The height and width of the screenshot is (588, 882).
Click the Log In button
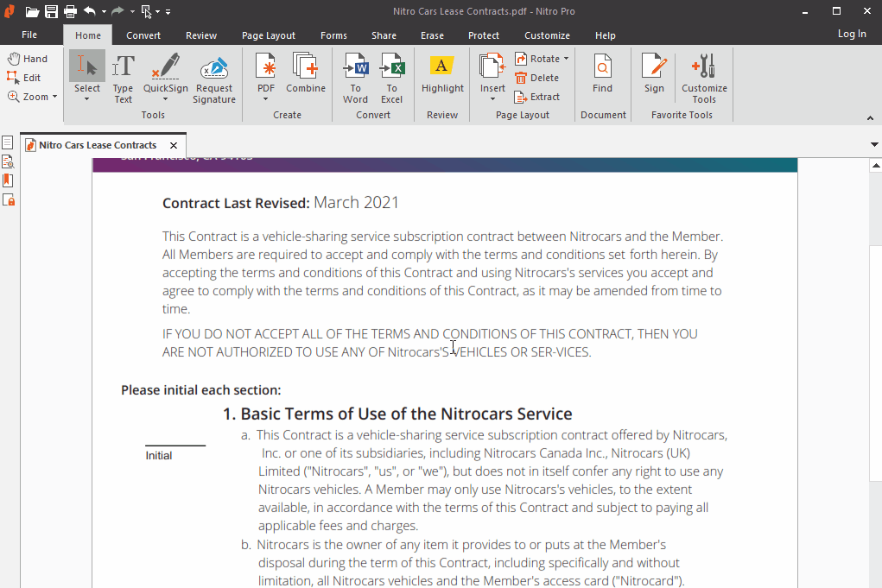[x=852, y=33]
